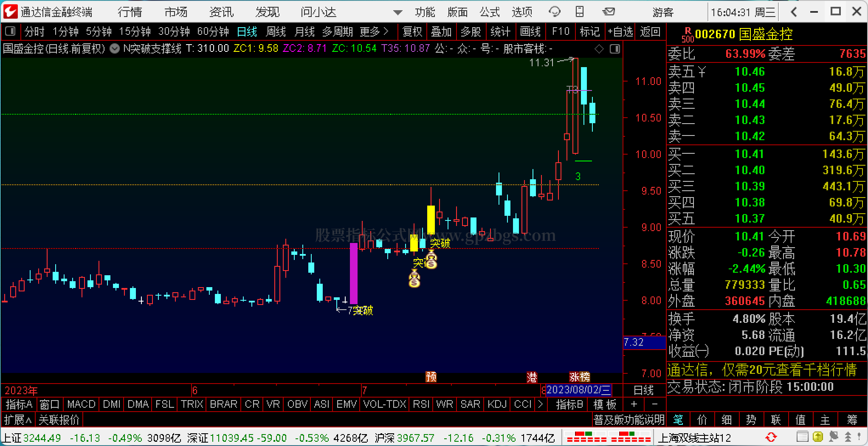Zoom in chart with plus button

[634, 404]
